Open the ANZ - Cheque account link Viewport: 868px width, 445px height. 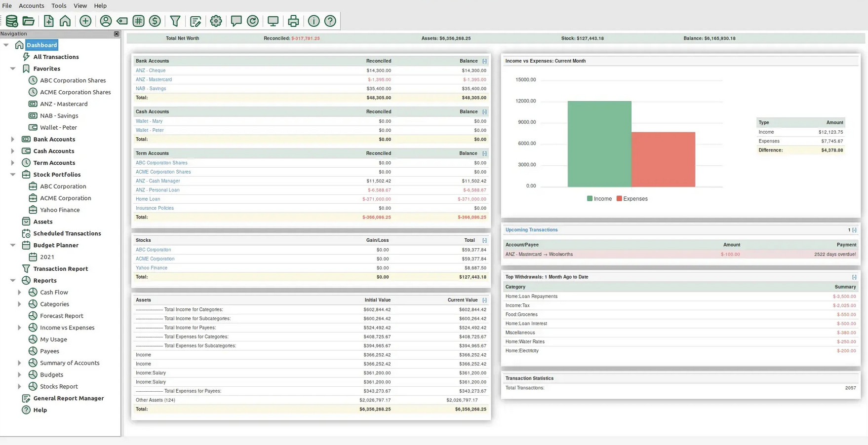(x=151, y=71)
